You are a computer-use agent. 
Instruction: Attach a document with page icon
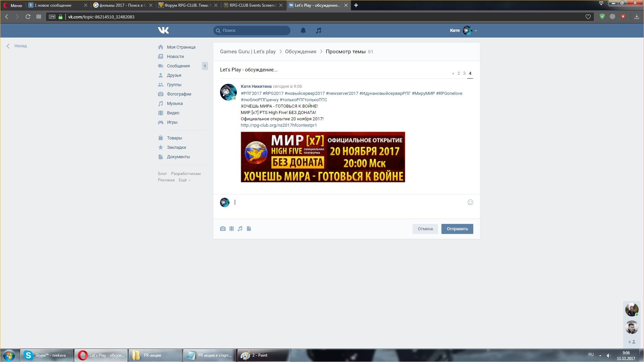coord(249,229)
